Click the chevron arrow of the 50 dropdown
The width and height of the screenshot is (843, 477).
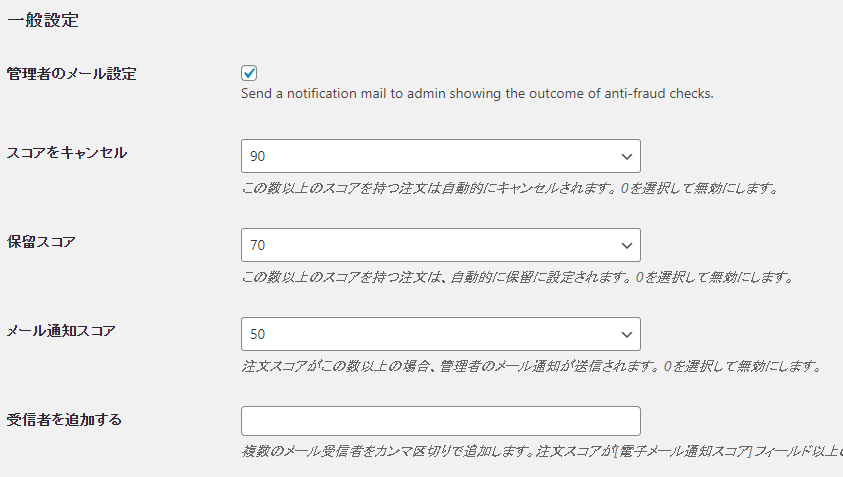point(626,334)
